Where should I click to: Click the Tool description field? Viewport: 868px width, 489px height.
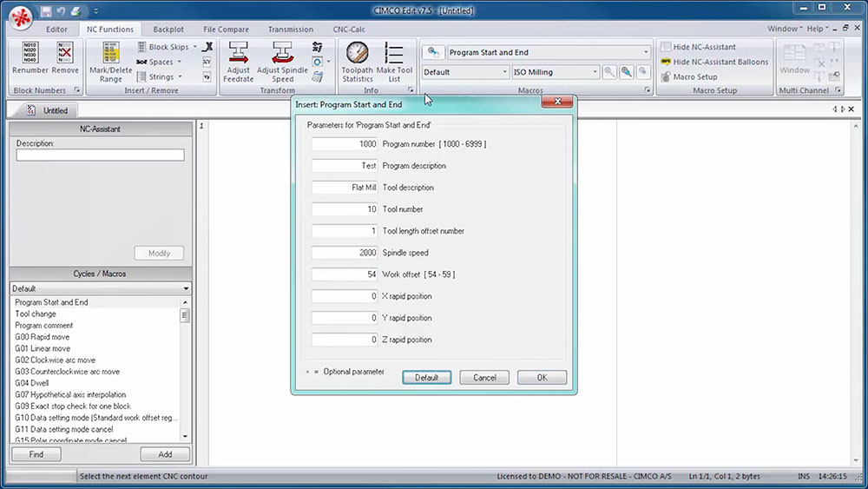pos(345,188)
